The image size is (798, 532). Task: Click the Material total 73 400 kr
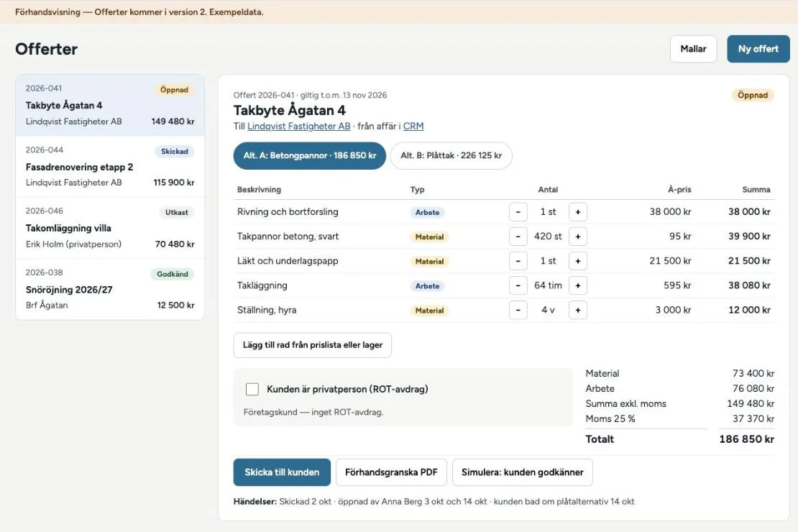(753, 373)
